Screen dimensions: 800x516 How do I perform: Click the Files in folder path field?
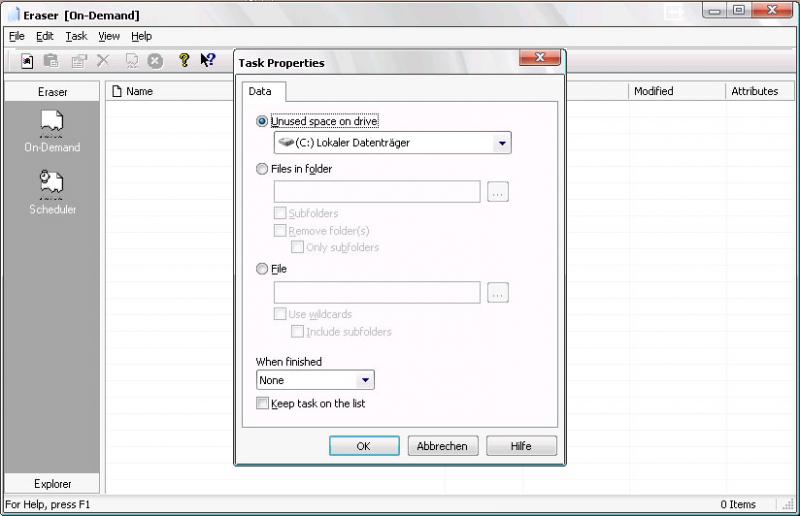(377, 191)
